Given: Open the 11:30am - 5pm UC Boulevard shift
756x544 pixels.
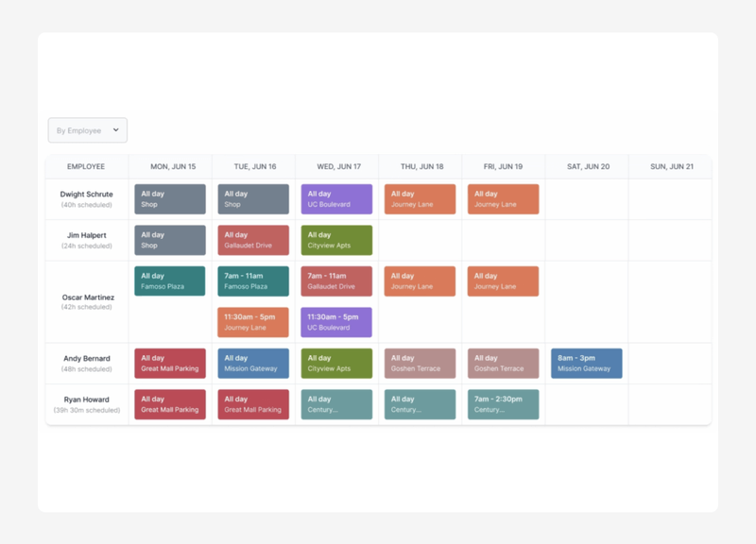Looking at the screenshot, I should (335, 322).
